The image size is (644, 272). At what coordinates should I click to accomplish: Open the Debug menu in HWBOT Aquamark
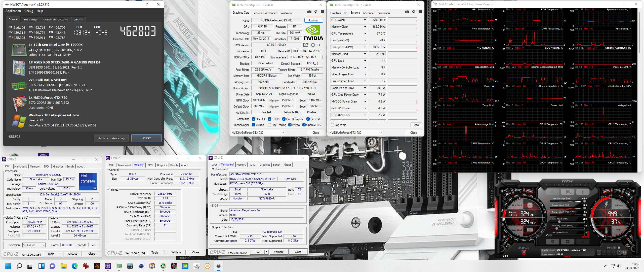29,11
